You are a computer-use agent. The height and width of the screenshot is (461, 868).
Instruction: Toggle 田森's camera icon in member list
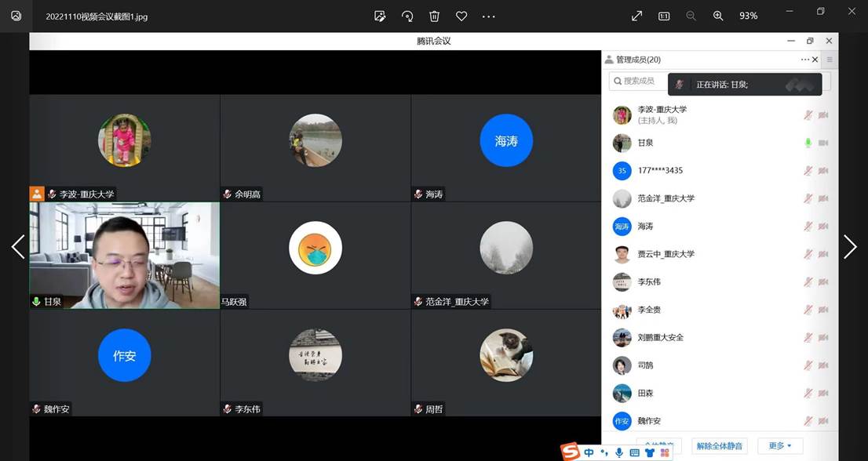tap(823, 393)
